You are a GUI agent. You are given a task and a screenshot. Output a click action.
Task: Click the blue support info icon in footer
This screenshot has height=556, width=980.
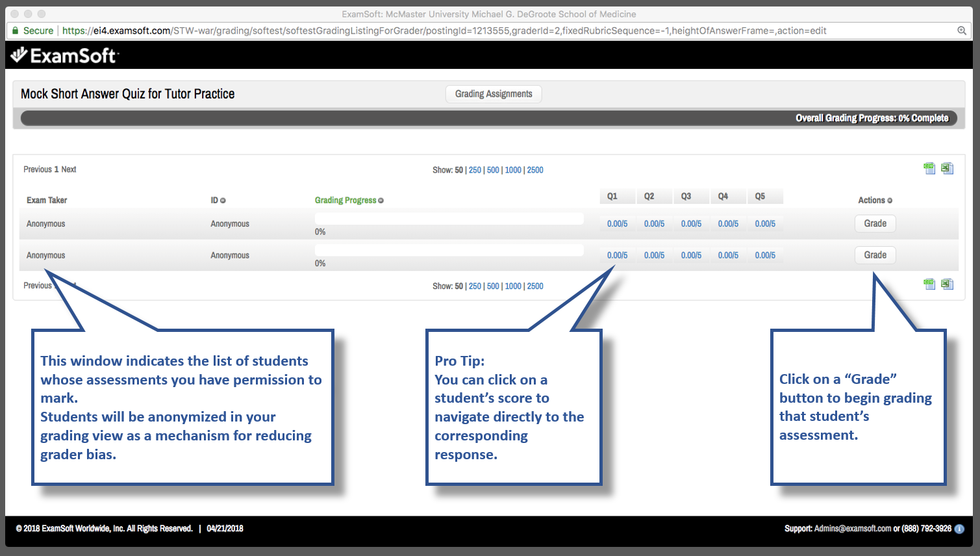[x=959, y=529]
